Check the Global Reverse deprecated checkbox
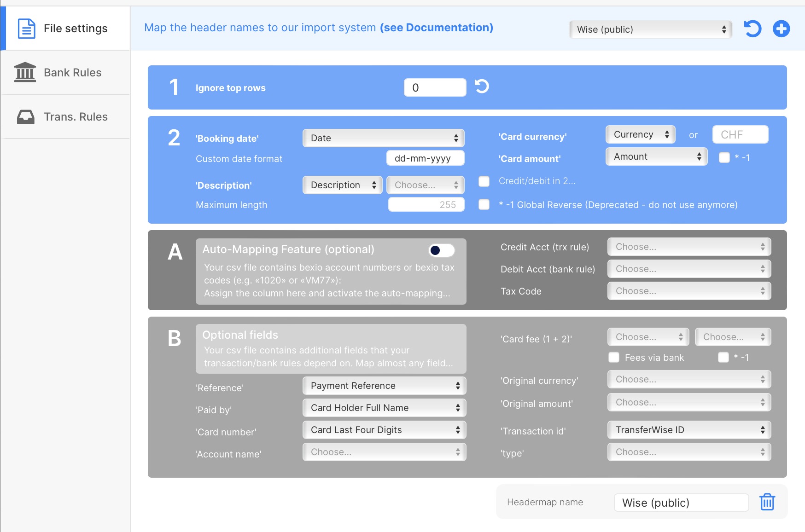 tap(484, 204)
